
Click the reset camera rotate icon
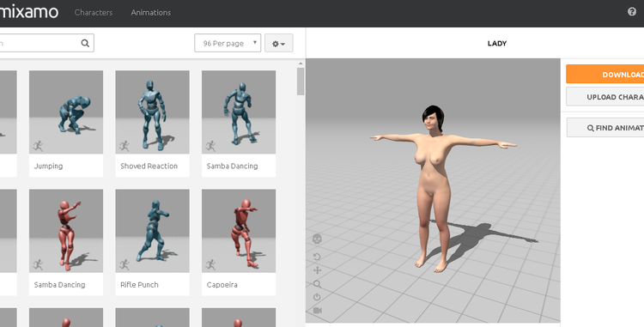coord(317,257)
